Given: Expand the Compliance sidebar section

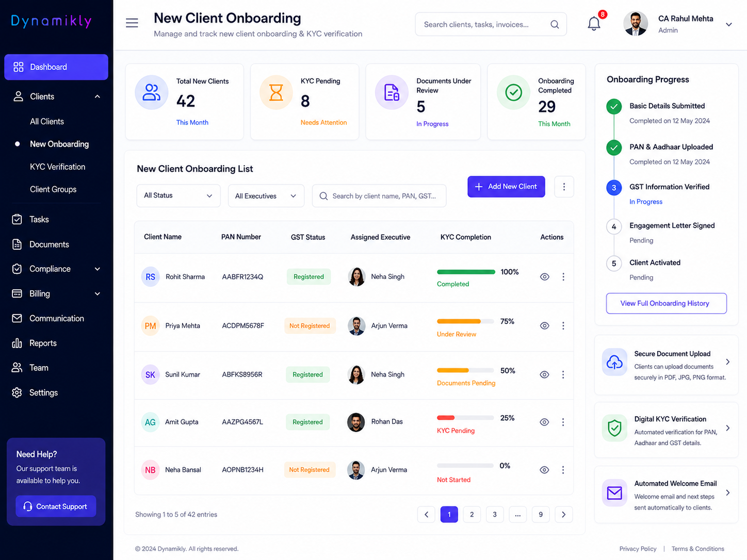Looking at the screenshot, I should click(x=98, y=269).
